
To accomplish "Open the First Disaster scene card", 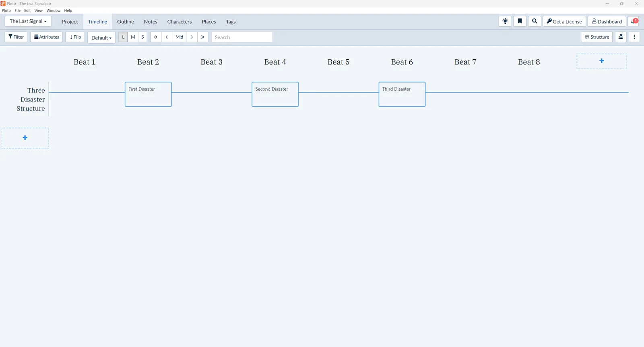I will click(148, 94).
